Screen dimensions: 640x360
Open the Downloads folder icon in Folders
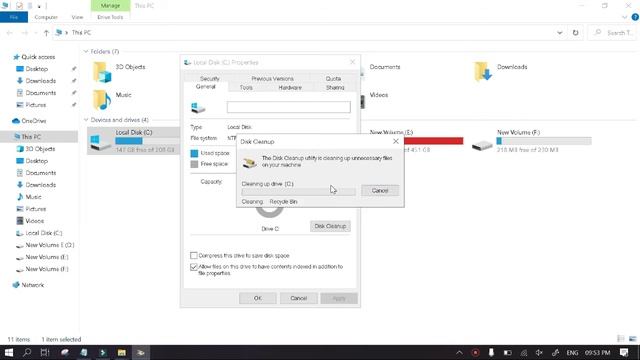click(483, 71)
